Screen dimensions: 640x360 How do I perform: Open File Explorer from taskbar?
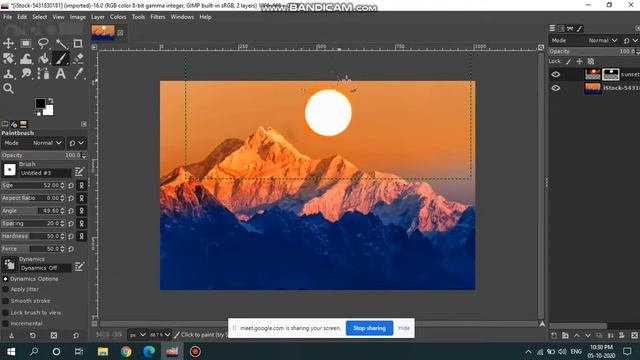(x=103, y=351)
